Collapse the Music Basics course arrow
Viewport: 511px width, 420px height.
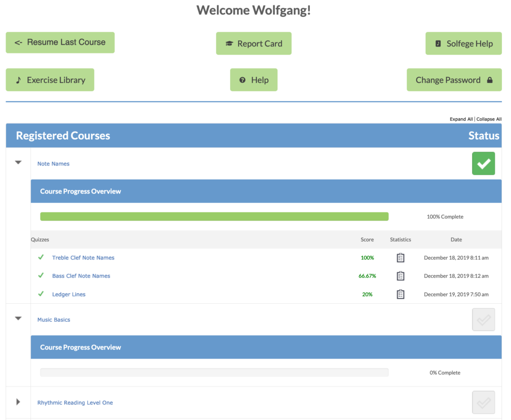point(18,319)
